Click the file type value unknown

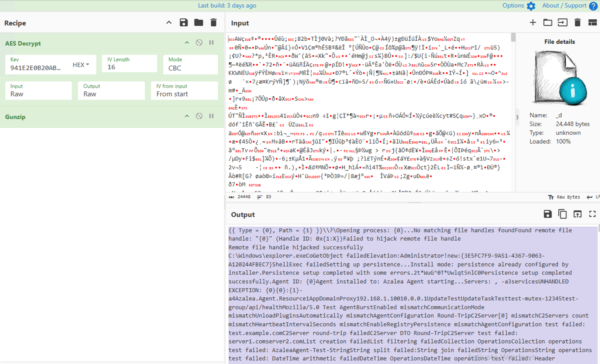coord(568,133)
